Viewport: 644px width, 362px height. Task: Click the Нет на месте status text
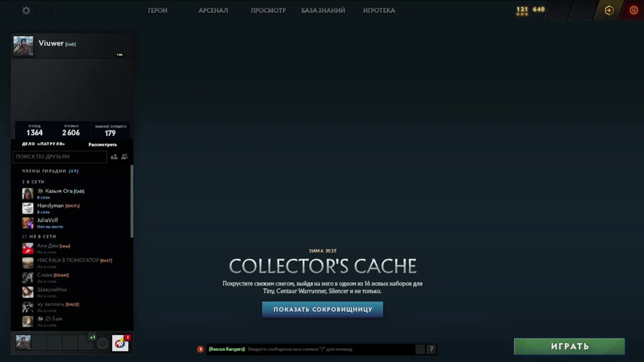[50, 227]
